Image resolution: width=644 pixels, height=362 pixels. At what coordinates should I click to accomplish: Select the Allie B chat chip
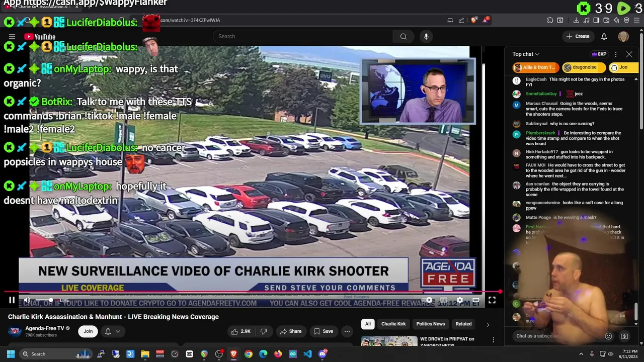tap(536, 67)
